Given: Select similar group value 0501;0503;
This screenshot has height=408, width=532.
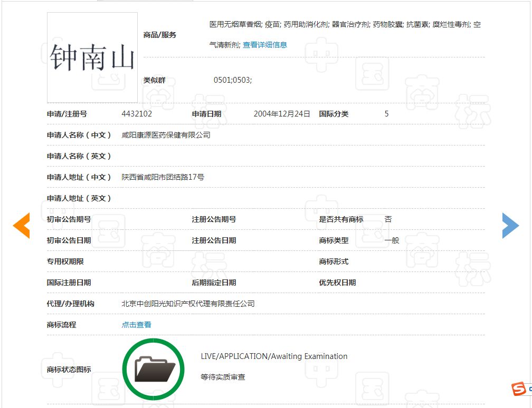Looking at the screenshot, I should coord(233,80).
